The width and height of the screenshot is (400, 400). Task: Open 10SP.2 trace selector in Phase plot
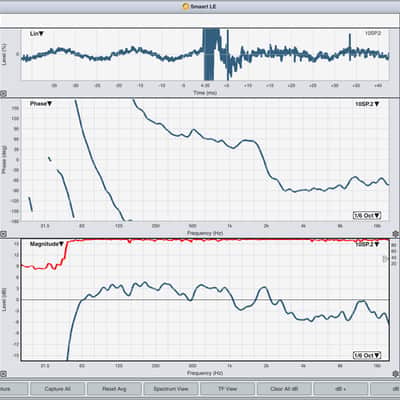(x=367, y=104)
